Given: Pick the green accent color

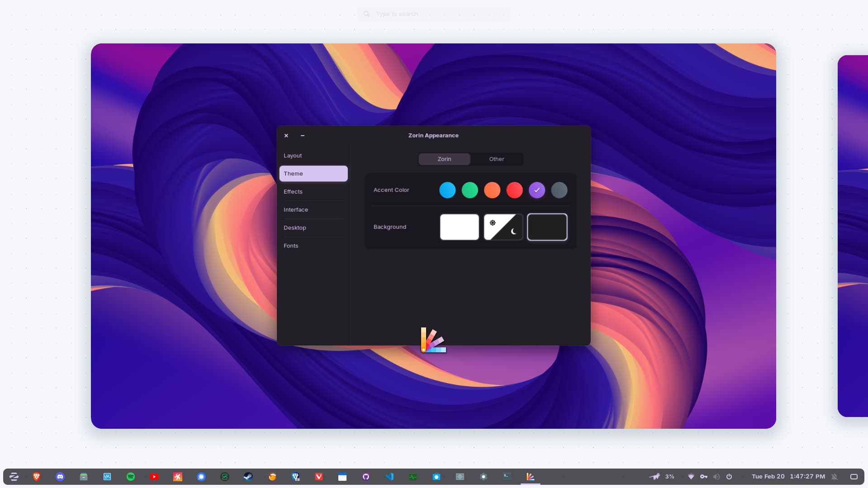Looking at the screenshot, I should [x=470, y=190].
